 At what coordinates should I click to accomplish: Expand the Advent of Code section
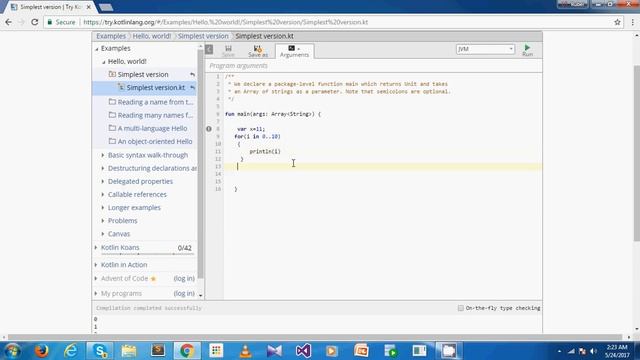click(96, 278)
